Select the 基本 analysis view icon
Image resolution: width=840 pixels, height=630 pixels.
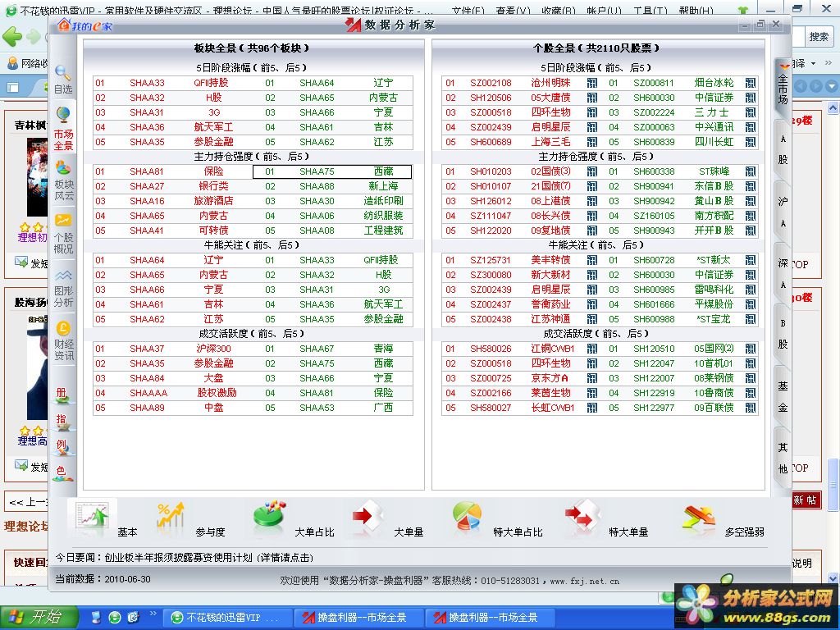tap(92, 517)
